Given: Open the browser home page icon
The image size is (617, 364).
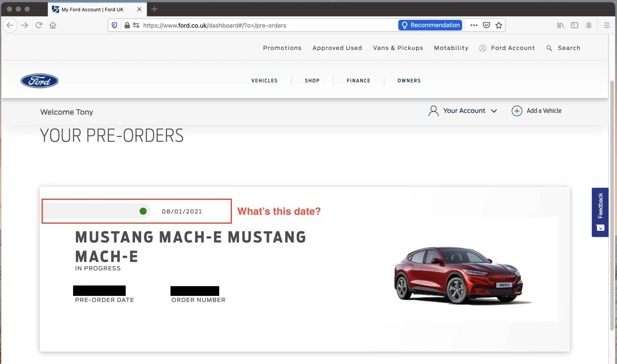Looking at the screenshot, I should 53,25.
